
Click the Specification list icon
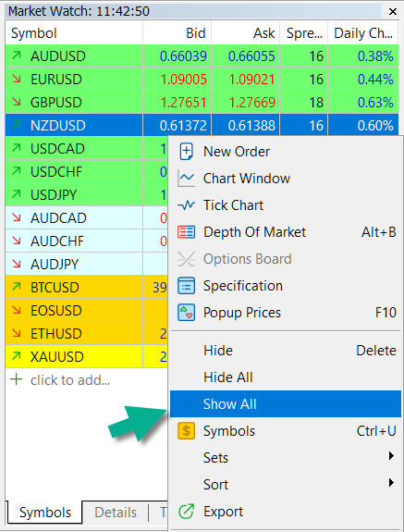186,286
